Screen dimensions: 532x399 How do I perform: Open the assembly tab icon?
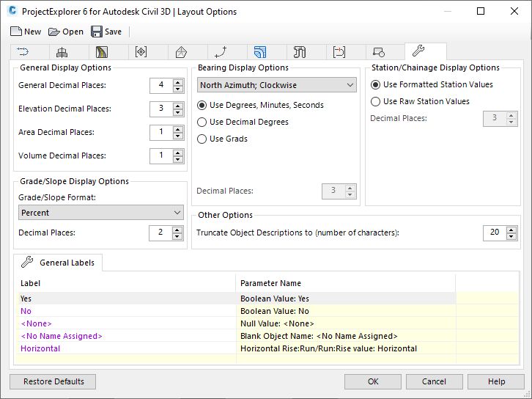62,52
